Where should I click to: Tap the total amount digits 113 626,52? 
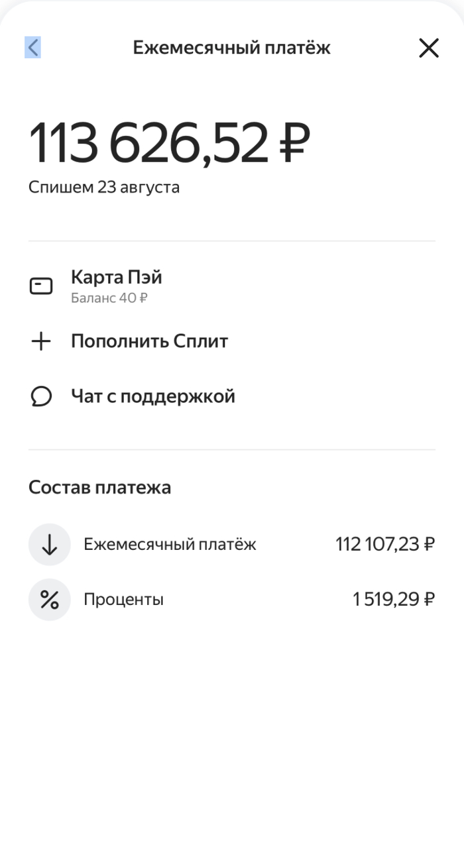148,142
